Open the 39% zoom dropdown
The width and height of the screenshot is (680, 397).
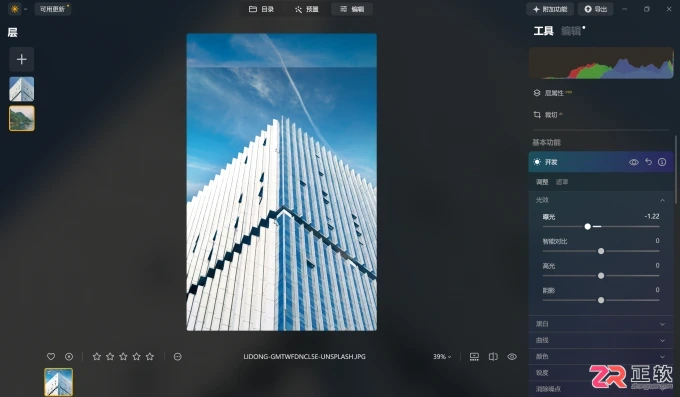tap(442, 357)
